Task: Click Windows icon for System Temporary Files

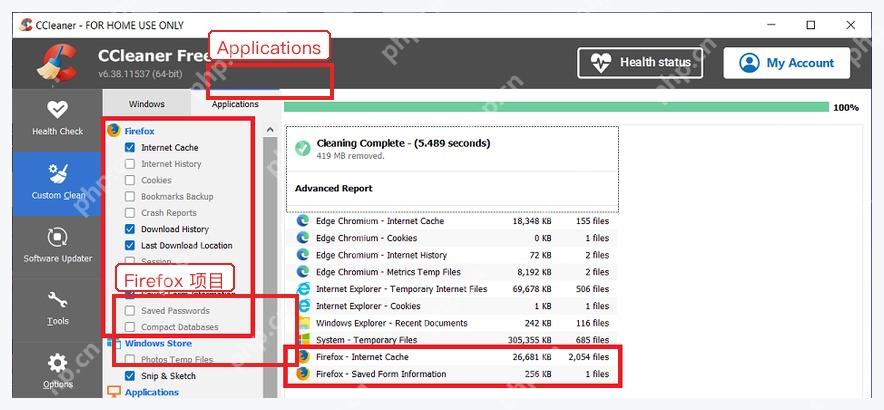Action: 303,340
